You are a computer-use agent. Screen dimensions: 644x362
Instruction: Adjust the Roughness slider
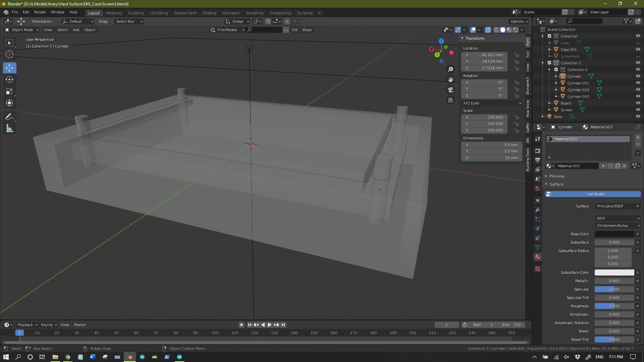point(614,306)
